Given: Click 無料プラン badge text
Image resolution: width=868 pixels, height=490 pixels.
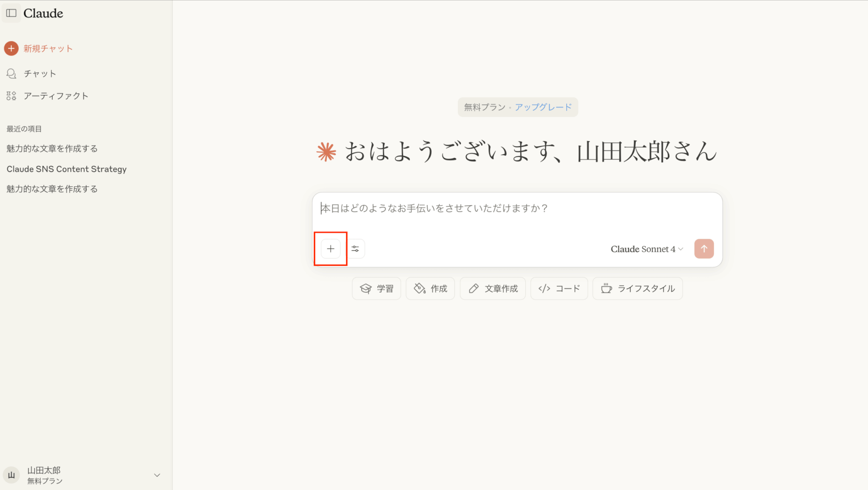Looking at the screenshot, I should pyautogui.click(x=484, y=107).
